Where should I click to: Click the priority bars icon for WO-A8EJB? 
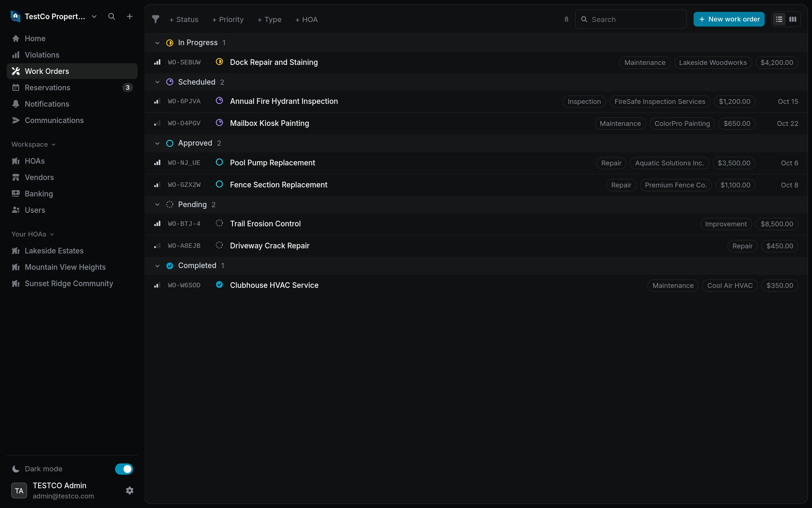[x=157, y=246]
